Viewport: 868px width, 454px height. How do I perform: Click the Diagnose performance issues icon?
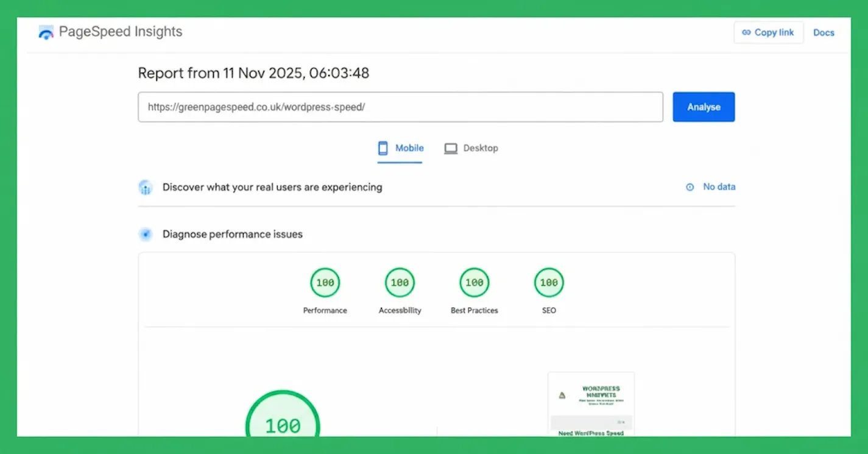coord(145,234)
